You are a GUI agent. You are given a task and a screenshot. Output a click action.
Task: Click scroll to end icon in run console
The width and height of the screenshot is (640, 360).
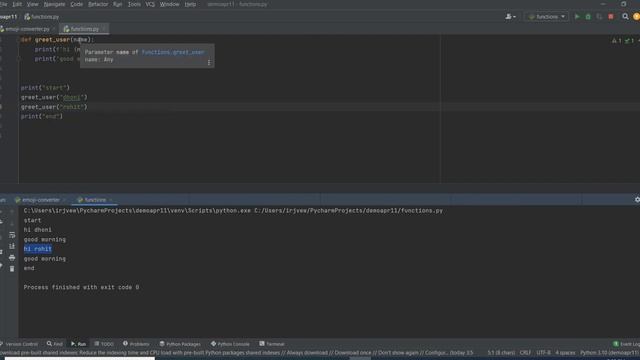click(x=12, y=246)
